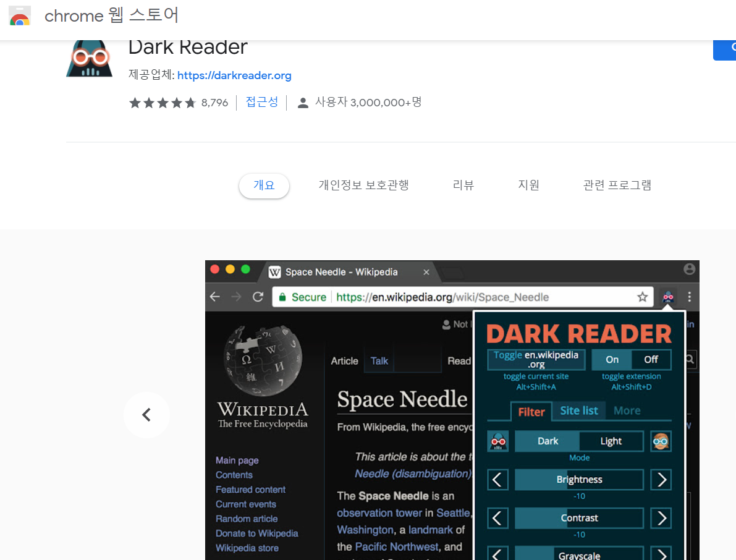Click the Pacific Northwest link

tap(397, 547)
